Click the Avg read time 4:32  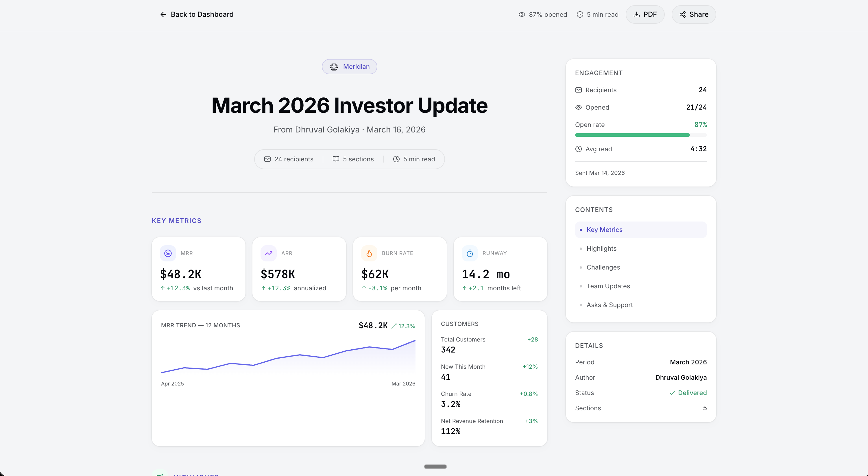[699, 149]
